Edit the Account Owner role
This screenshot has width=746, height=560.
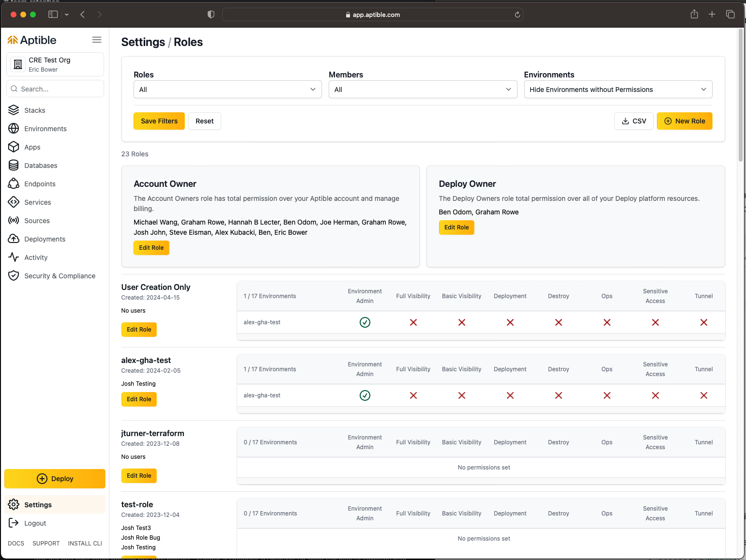[x=152, y=248]
